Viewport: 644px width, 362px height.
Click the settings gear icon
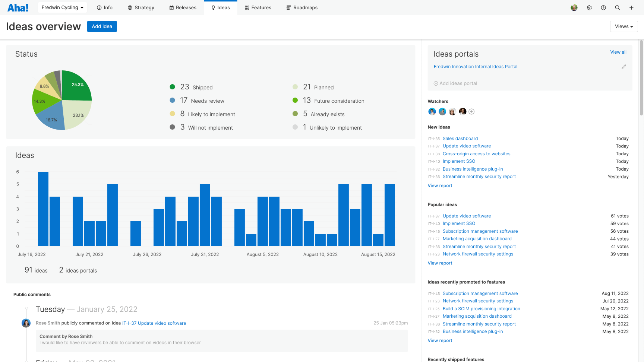point(589,7)
